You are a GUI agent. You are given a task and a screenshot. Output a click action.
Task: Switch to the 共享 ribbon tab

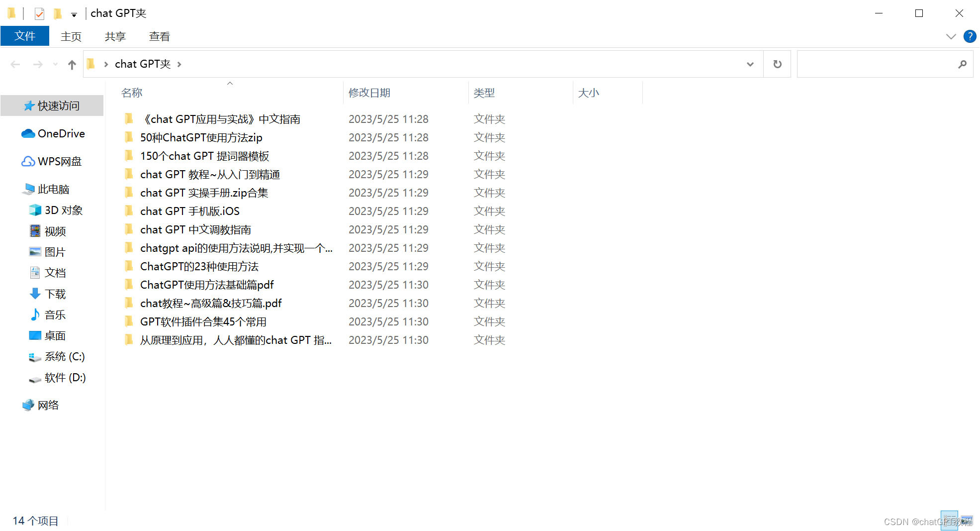tap(115, 36)
